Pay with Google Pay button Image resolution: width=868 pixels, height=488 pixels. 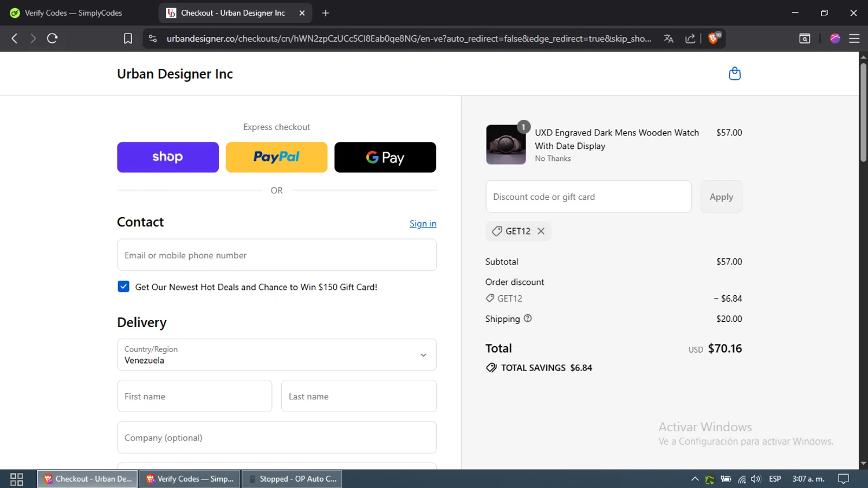pos(385,157)
